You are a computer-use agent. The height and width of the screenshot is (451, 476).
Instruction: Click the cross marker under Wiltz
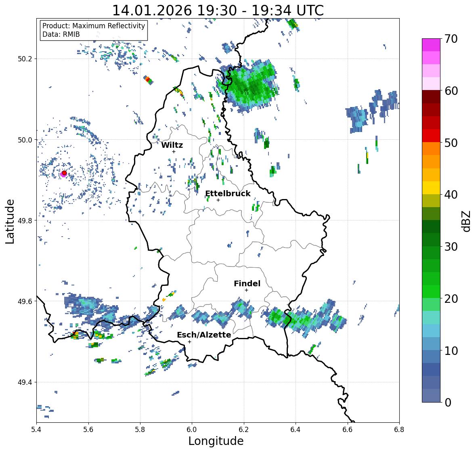[174, 151]
